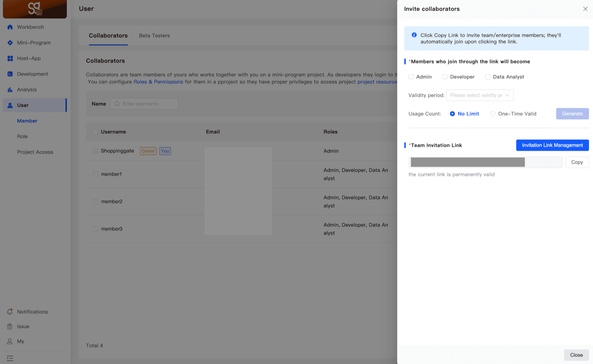Click the Analysis bar chart icon
This screenshot has width=593, height=364.
click(x=10, y=90)
